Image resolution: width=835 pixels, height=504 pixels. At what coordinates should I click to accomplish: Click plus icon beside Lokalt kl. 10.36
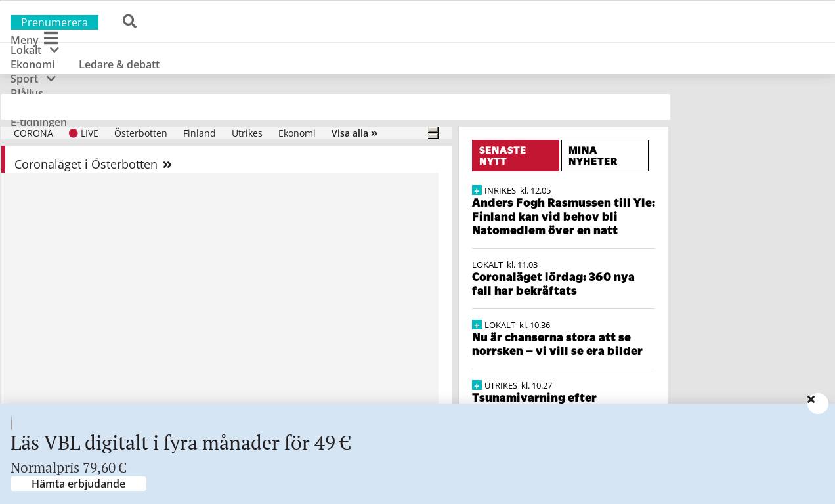[477, 325]
